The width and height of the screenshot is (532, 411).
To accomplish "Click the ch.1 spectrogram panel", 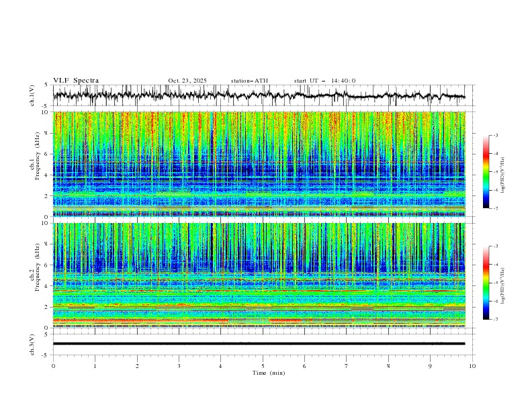I will [x=259, y=164].
